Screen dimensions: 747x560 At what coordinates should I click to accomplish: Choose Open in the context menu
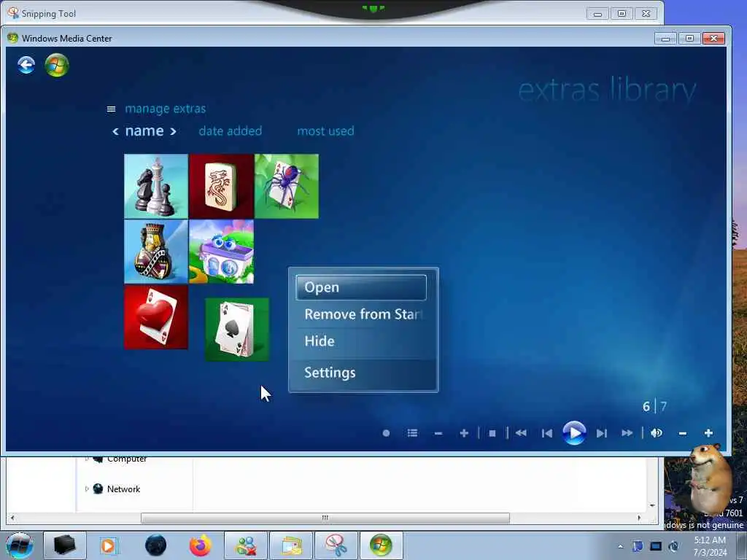pos(361,287)
